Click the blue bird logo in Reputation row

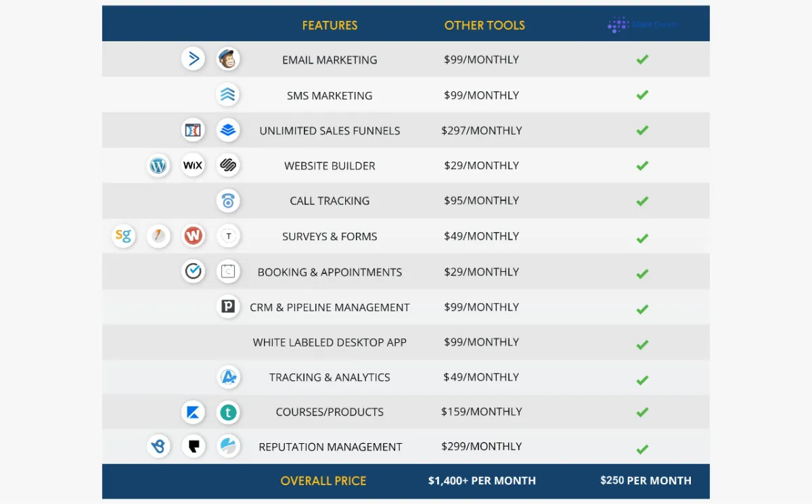[x=158, y=446]
